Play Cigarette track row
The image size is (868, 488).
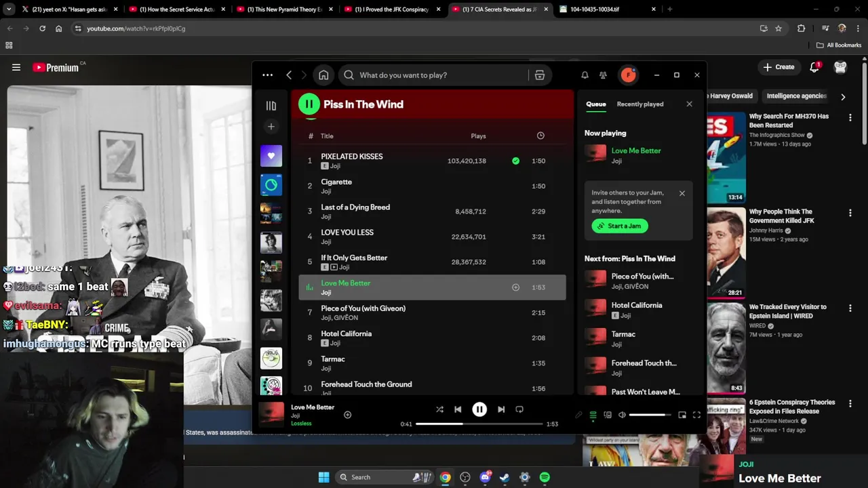[x=433, y=186]
